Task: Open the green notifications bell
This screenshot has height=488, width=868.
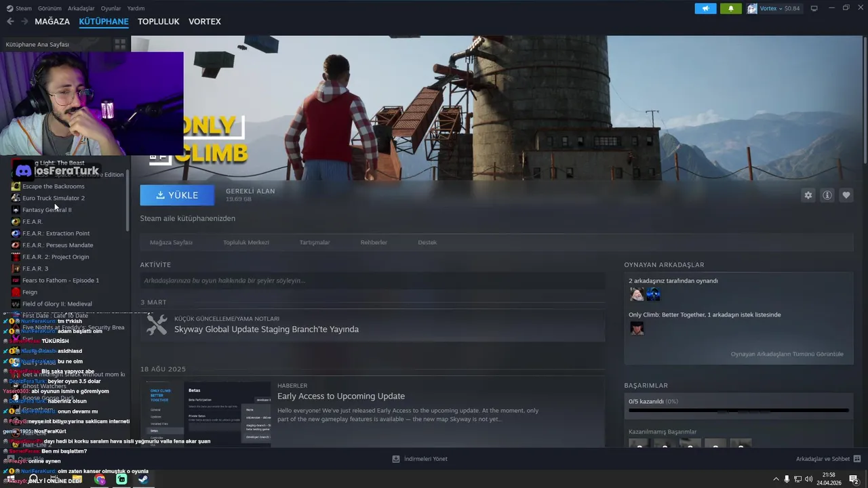Action: tap(731, 9)
